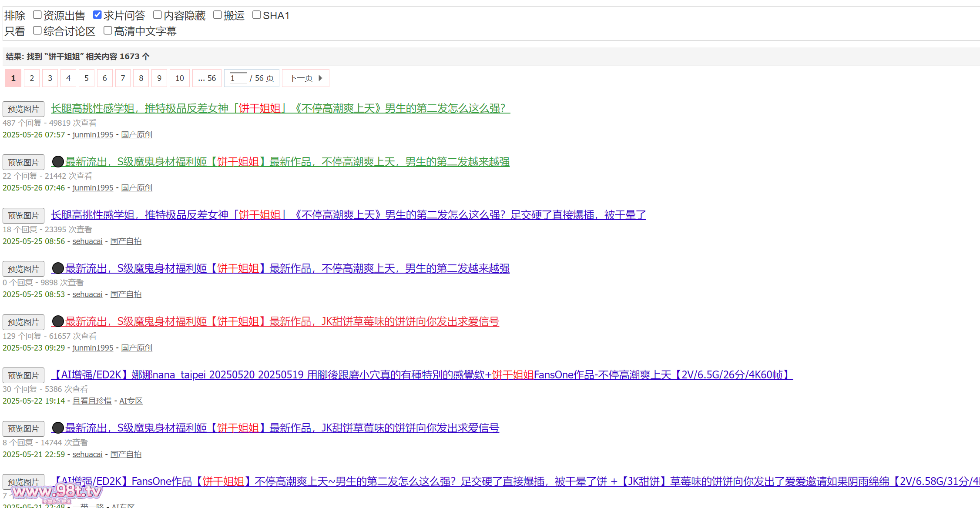
Task: Check the 综合讨论区 filter
Action: [x=37, y=31]
